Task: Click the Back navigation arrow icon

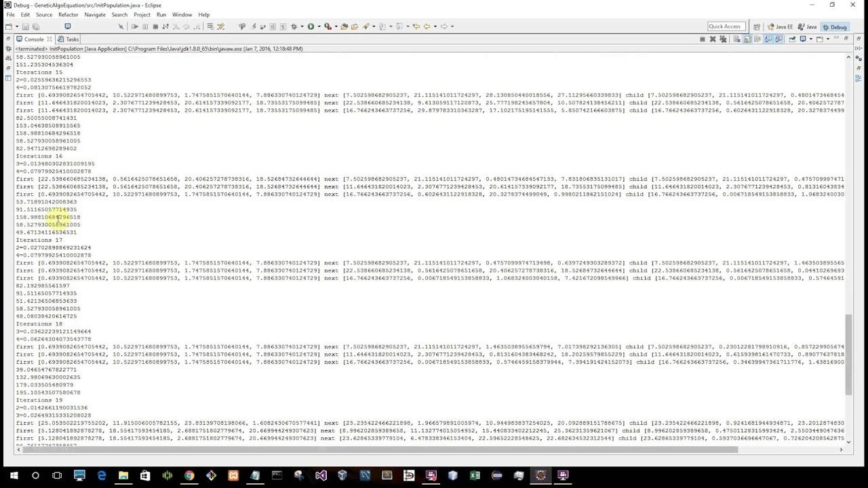Action: (x=427, y=26)
